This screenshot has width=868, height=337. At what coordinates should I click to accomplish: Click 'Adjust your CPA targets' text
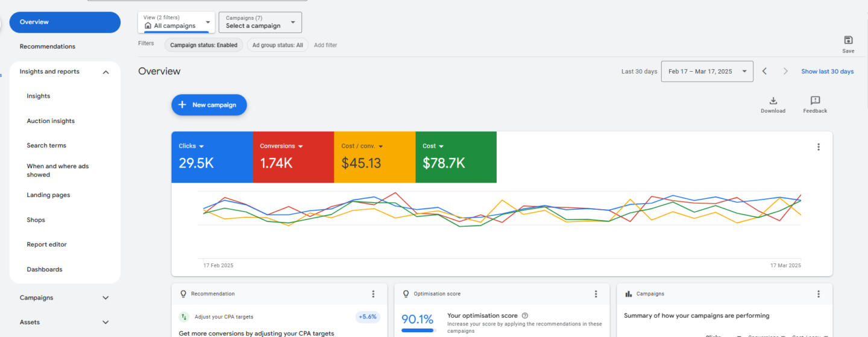[224, 317]
